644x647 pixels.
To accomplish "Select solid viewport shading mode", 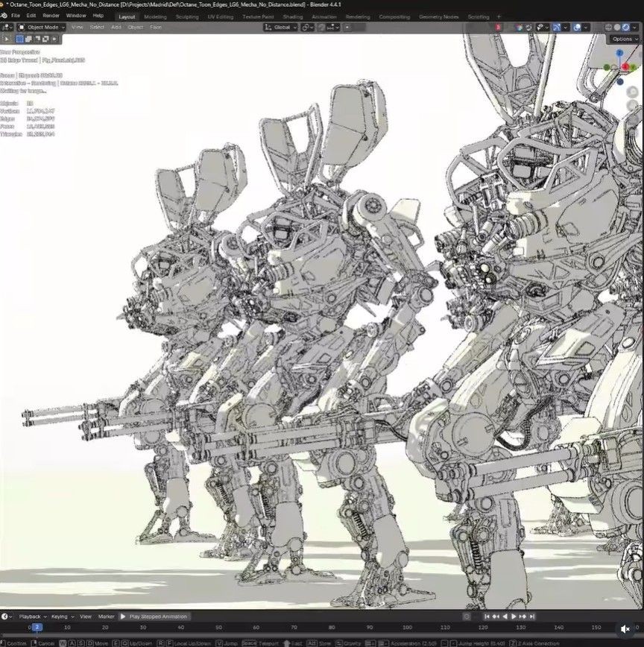I will click(619, 28).
